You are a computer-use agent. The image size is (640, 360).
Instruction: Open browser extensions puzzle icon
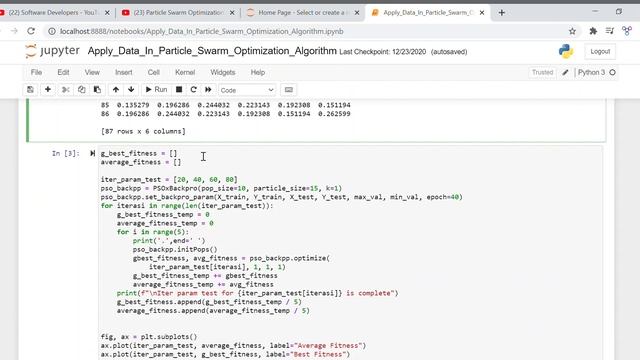click(593, 31)
